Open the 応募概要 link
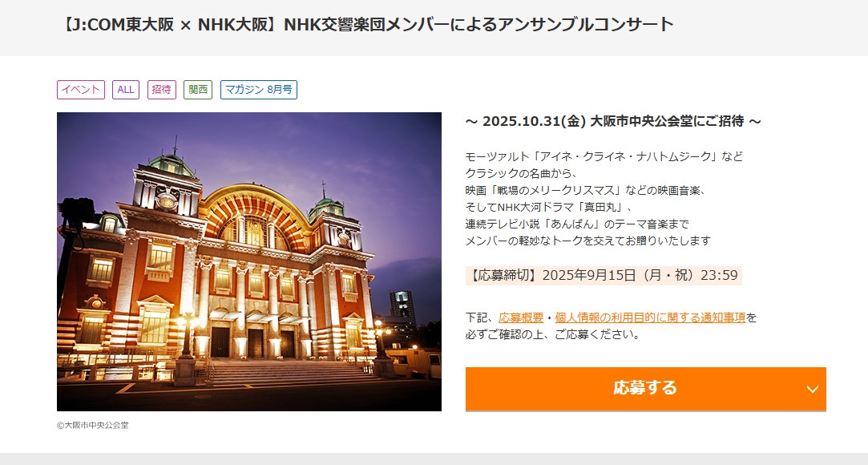868x465 pixels. pyautogui.click(x=521, y=317)
